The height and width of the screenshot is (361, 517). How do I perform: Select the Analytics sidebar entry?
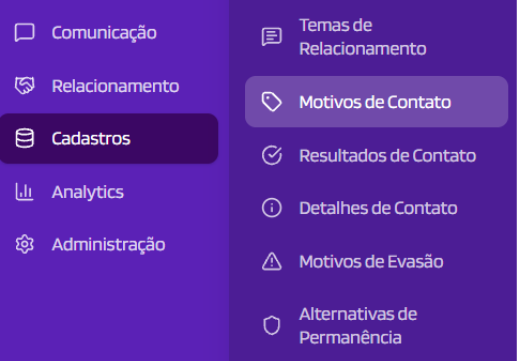pyautogui.click(x=88, y=192)
